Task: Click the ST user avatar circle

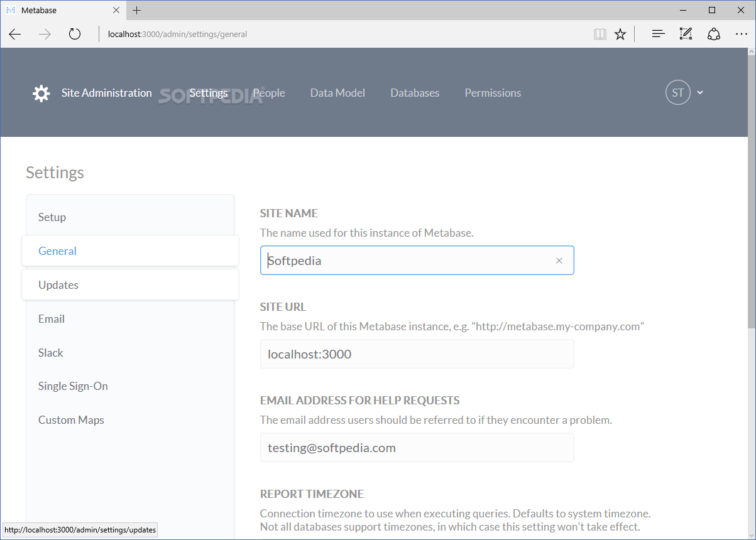Action: click(x=678, y=93)
